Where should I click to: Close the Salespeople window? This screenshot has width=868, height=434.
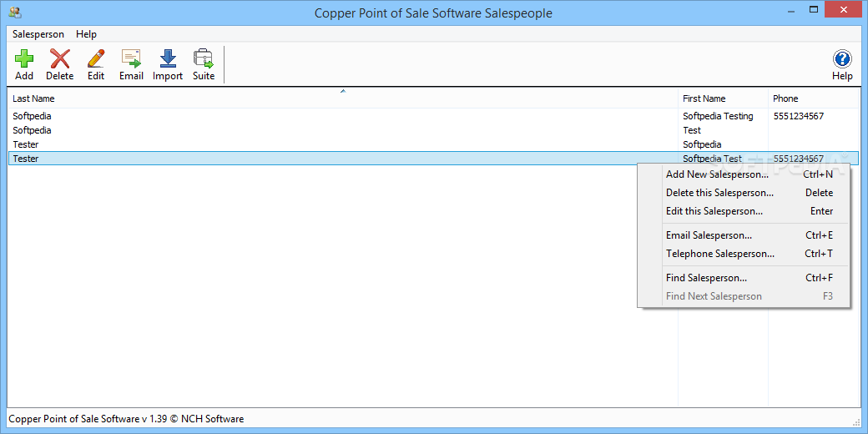(x=844, y=9)
